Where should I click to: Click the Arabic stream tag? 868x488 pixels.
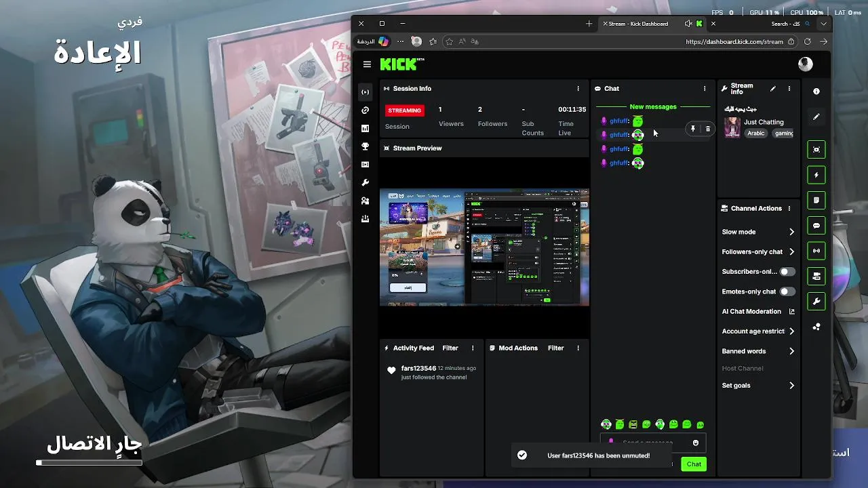[x=756, y=134]
